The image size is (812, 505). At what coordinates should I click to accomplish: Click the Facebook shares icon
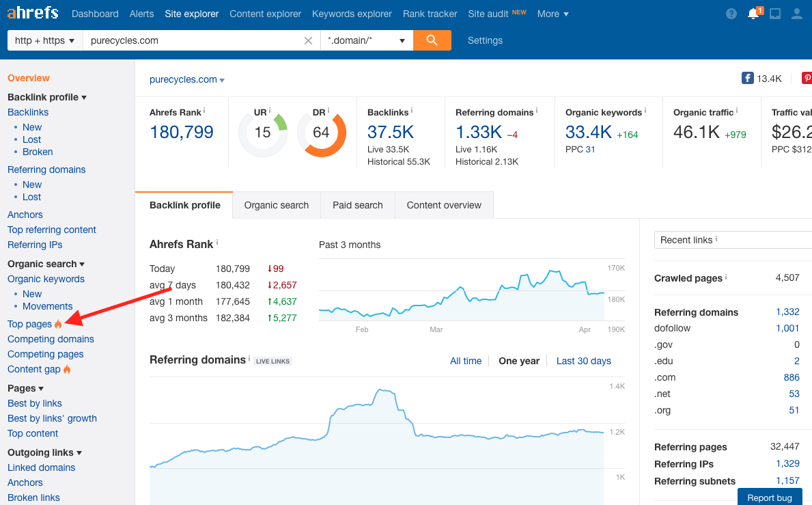click(747, 78)
